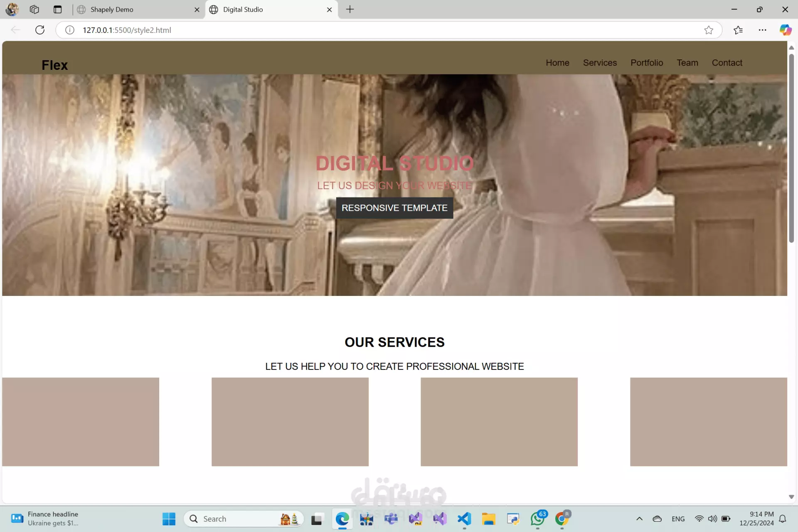Open Settings and more menu
798x532 pixels.
762,30
